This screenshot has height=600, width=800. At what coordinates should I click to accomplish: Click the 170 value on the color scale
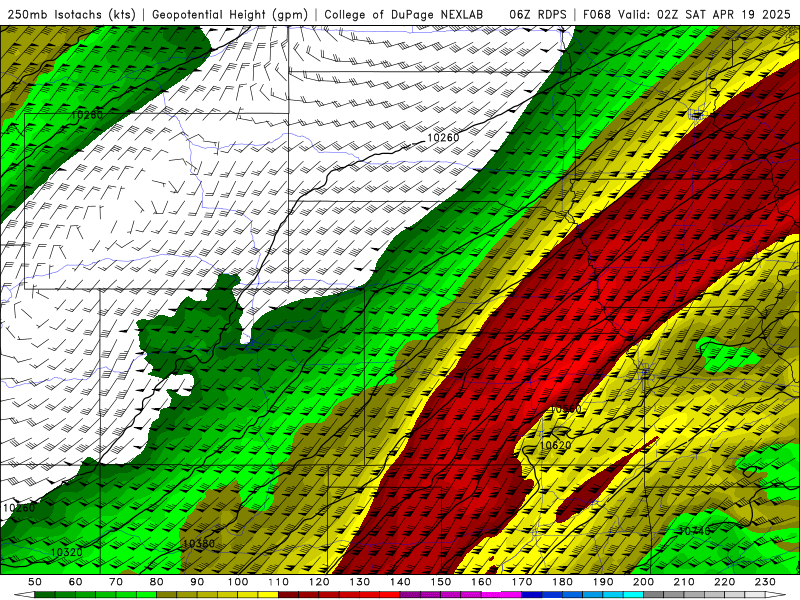point(522,582)
